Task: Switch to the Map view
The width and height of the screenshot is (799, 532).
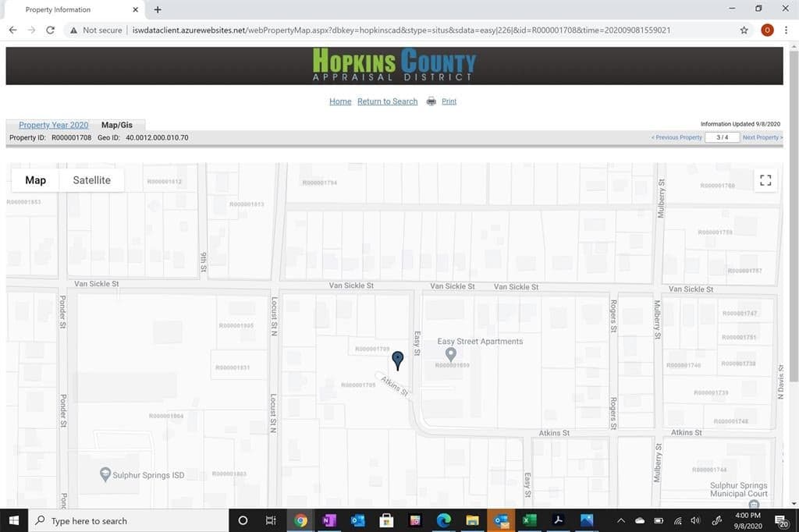Action: [36, 180]
